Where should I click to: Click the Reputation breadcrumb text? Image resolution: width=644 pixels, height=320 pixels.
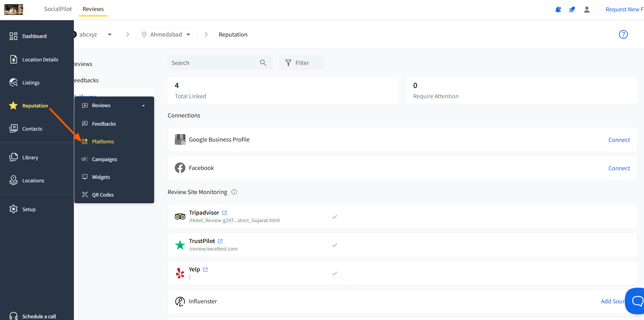233,34
